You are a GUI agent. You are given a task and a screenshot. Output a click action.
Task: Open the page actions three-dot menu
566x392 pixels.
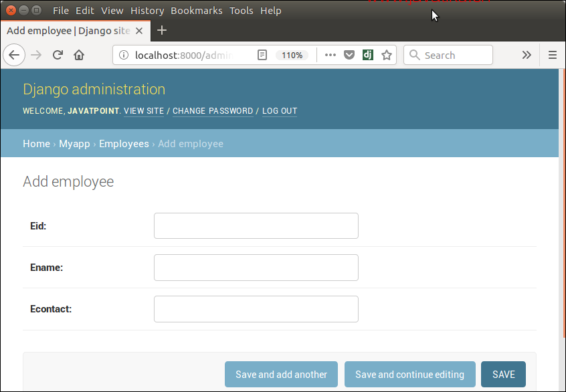click(330, 56)
